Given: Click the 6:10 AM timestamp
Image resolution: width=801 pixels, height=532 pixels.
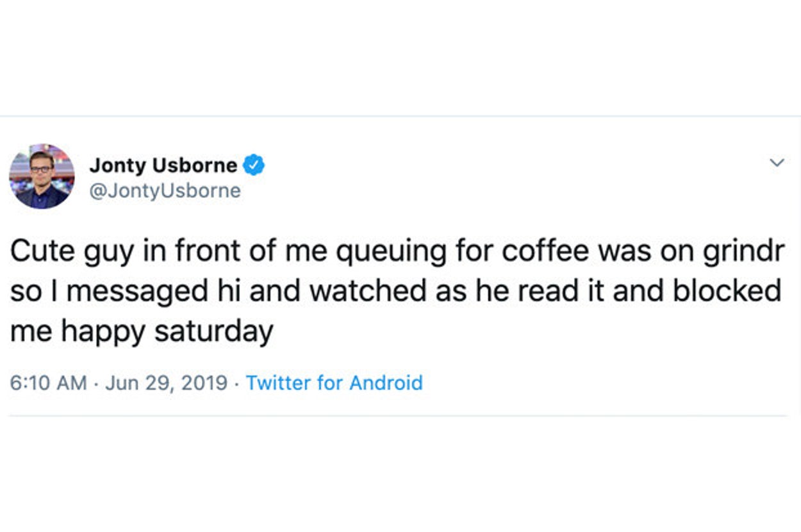Looking at the screenshot, I should point(48,383).
